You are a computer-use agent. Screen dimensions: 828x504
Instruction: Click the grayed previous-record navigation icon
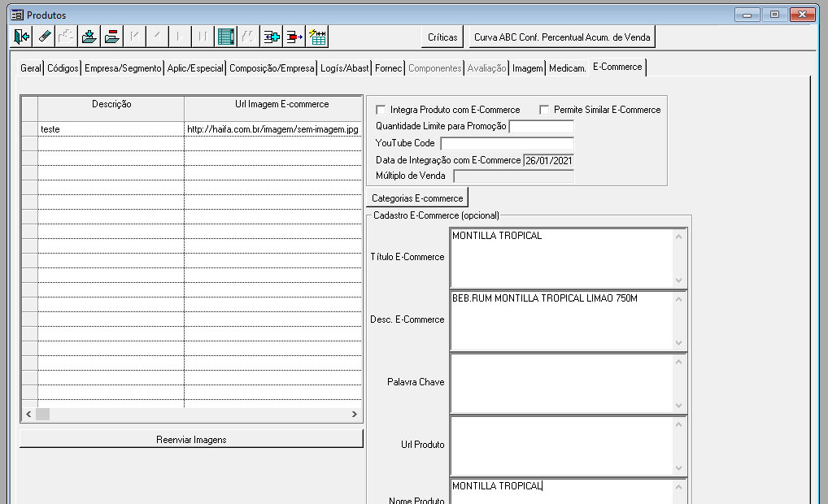[x=157, y=37]
